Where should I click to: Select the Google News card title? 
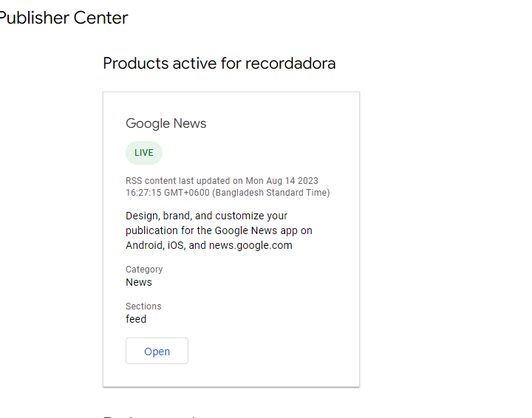pyautogui.click(x=166, y=123)
